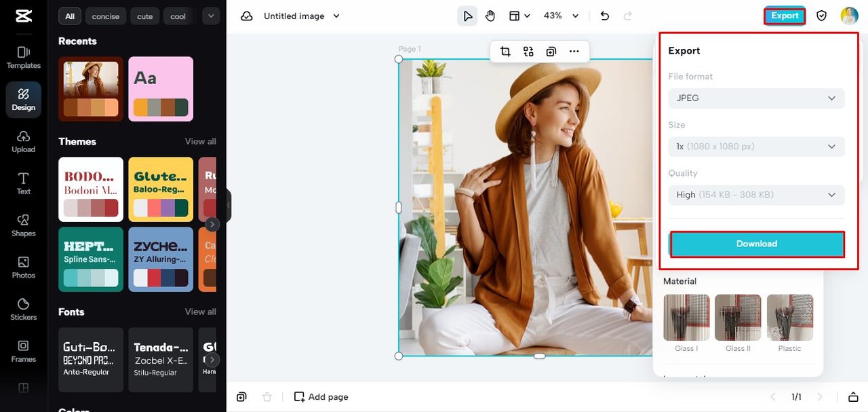Undo the last action
Viewport: 868px width, 412px height.
pyautogui.click(x=605, y=16)
